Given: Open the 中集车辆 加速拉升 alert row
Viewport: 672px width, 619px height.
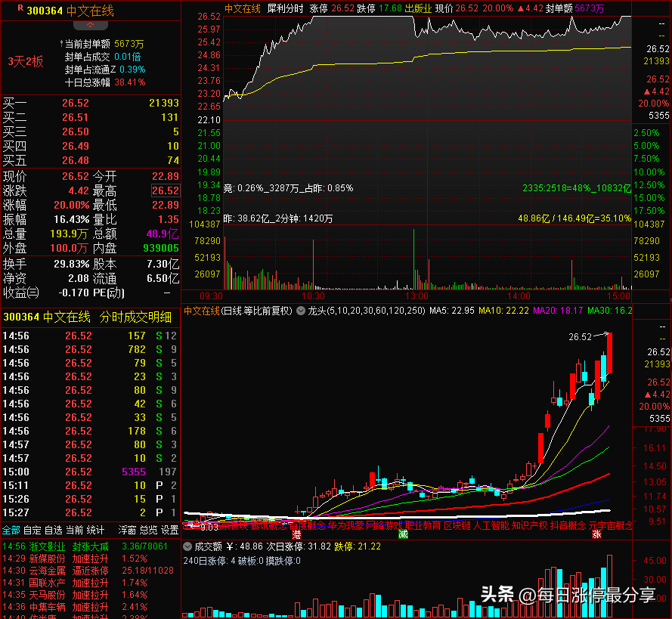Looking at the screenshot, I should point(90,607).
